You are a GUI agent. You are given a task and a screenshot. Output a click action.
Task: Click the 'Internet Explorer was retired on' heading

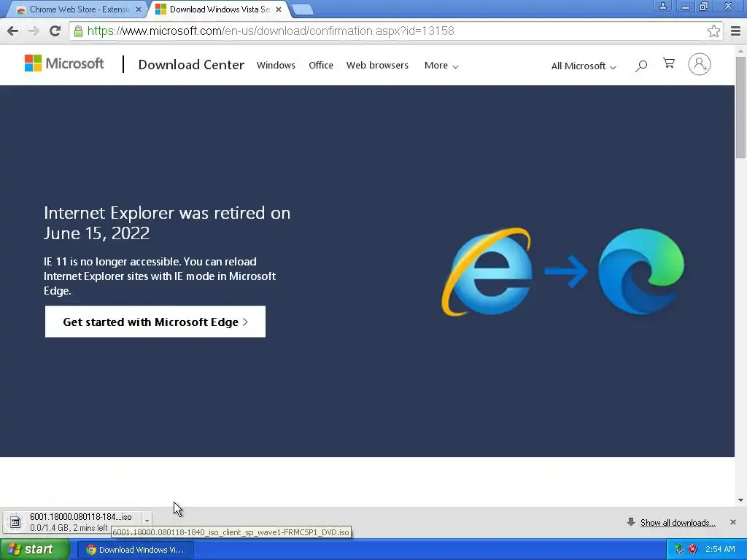coord(167,223)
